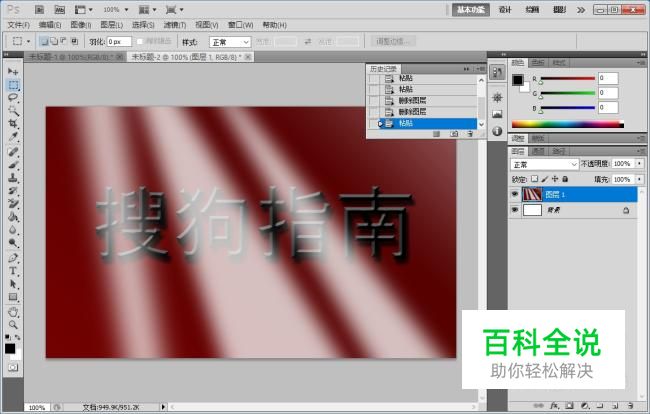Select the Pen tool
Screen dimensions: 650x414
(x=13, y=258)
